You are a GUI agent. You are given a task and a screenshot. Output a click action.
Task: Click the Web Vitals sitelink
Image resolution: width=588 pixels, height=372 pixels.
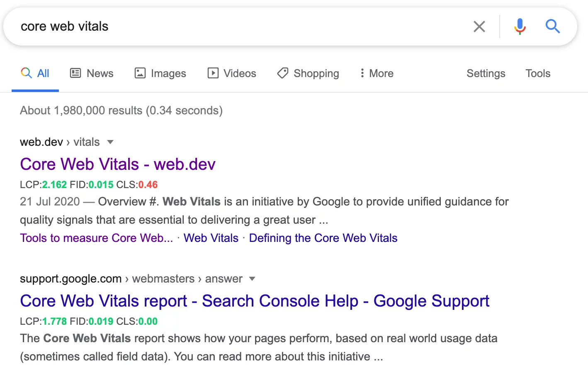[211, 238]
